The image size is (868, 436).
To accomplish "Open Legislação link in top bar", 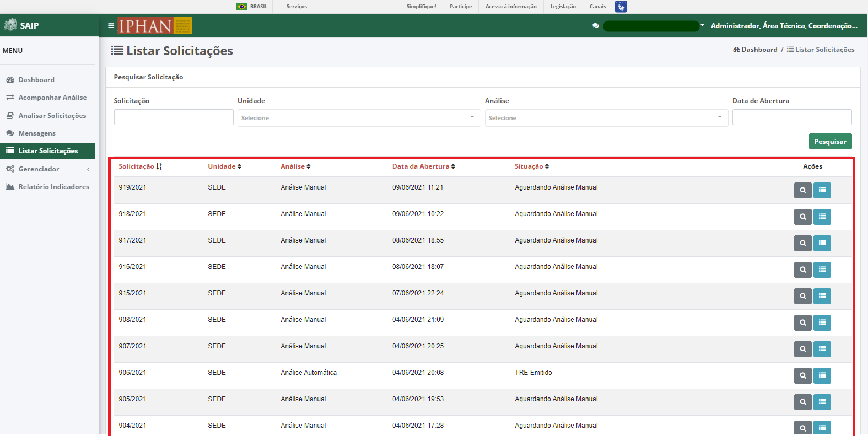I will (x=563, y=7).
